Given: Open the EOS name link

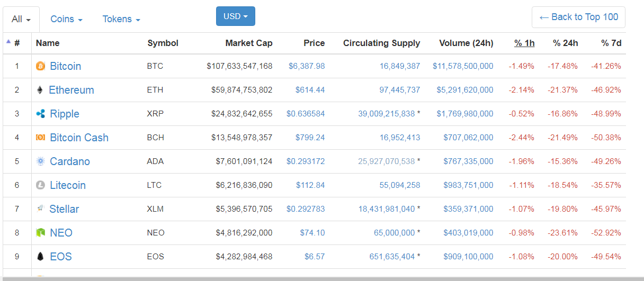Looking at the screenshot, I should [61, 257].
